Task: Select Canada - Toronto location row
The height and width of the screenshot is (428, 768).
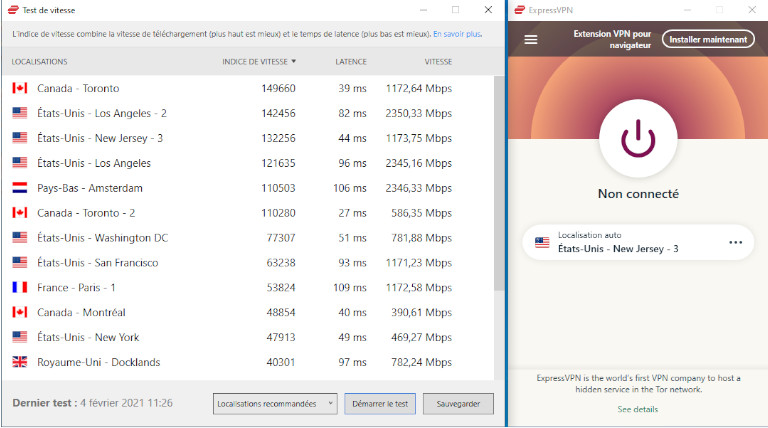Action: tap(247, 88)
